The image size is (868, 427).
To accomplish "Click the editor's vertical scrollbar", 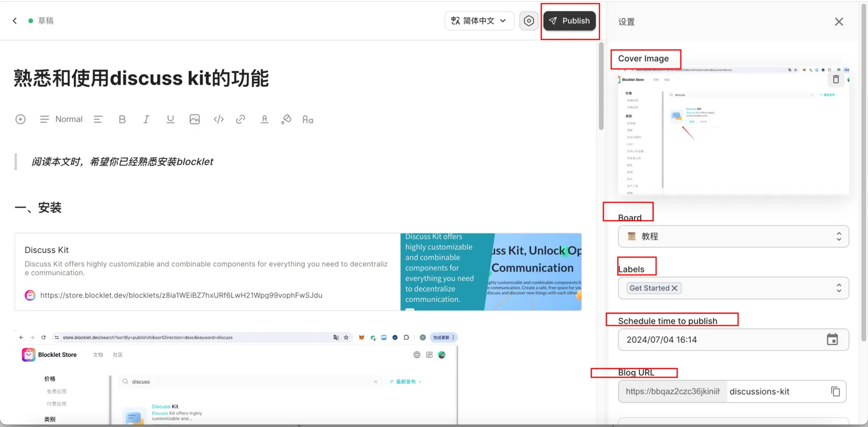I will click(x=601, y=87).
